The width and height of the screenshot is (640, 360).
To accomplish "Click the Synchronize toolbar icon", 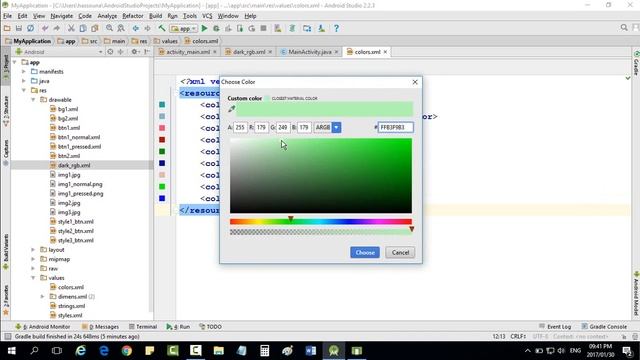I will pos(31,28).
